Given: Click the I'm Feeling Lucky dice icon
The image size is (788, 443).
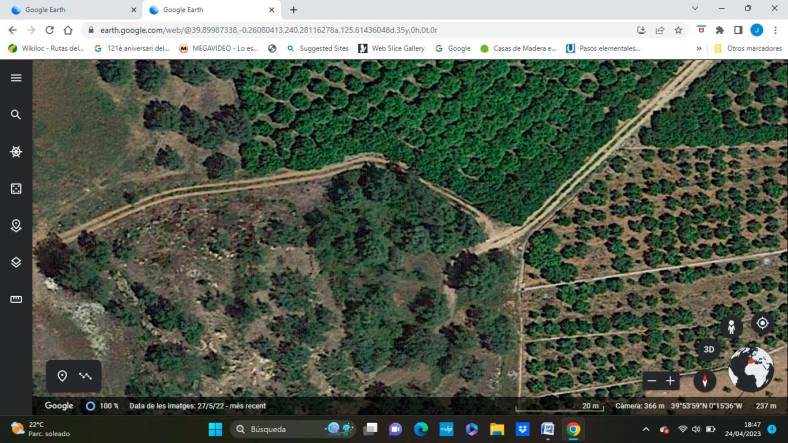Looking at the screenshot, I should click(16, 189).
